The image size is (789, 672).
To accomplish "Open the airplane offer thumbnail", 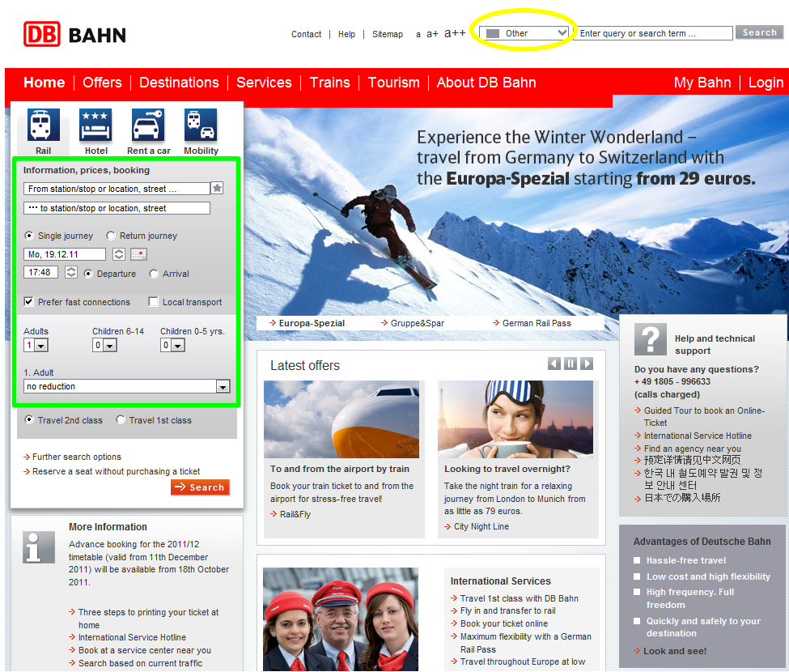I will (341, 419).
